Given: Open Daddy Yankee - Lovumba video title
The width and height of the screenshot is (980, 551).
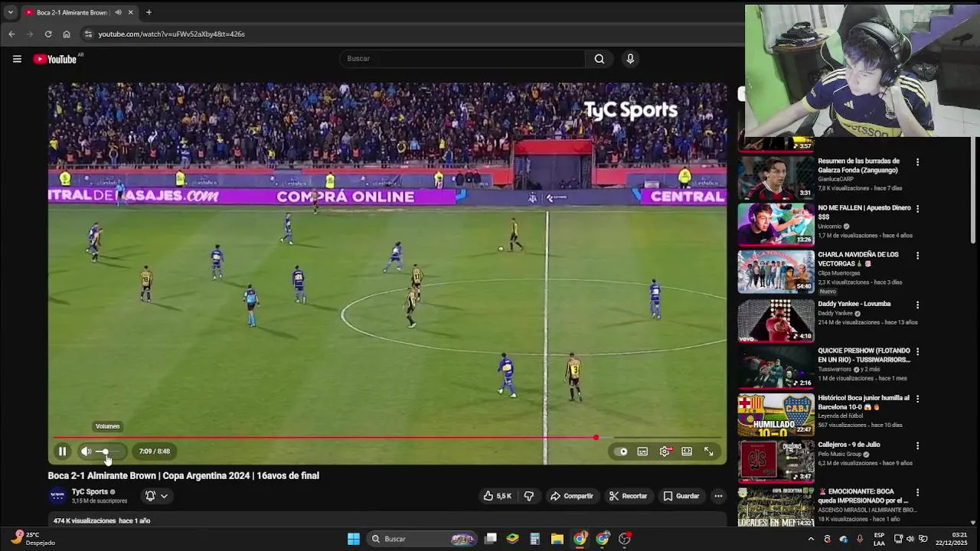Looking at the screenshot, I should [854, 304].
